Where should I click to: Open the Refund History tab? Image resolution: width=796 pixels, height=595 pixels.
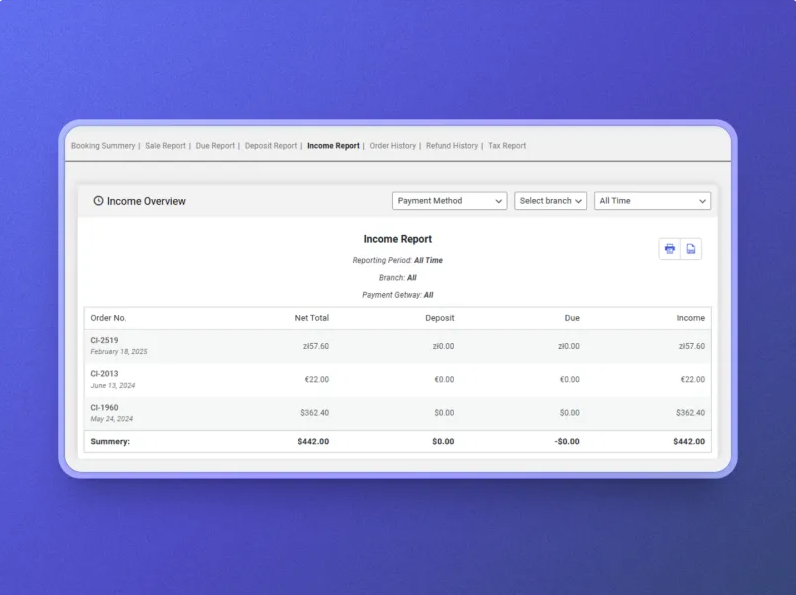452,146
